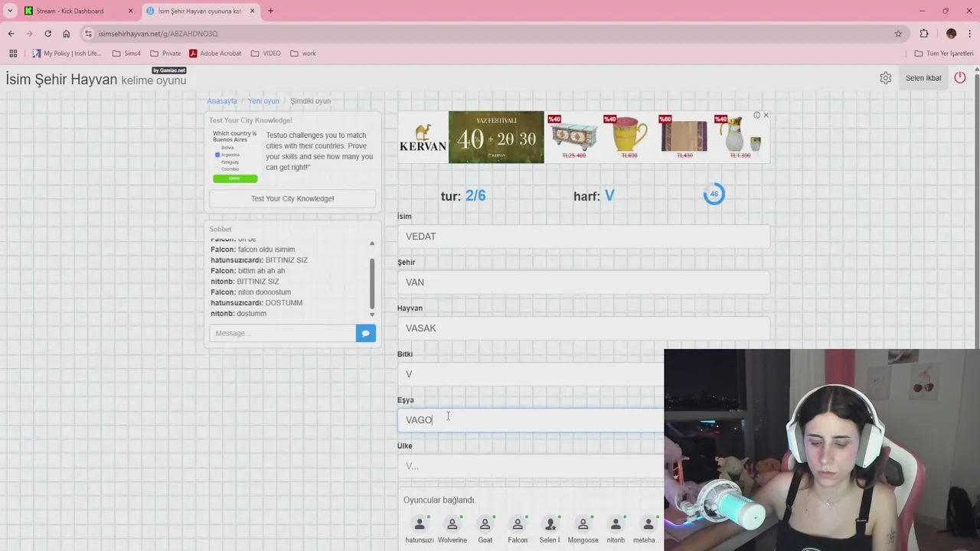Click the chat scroll down arrow
The image size is (980, 551).
pos(372,315)
